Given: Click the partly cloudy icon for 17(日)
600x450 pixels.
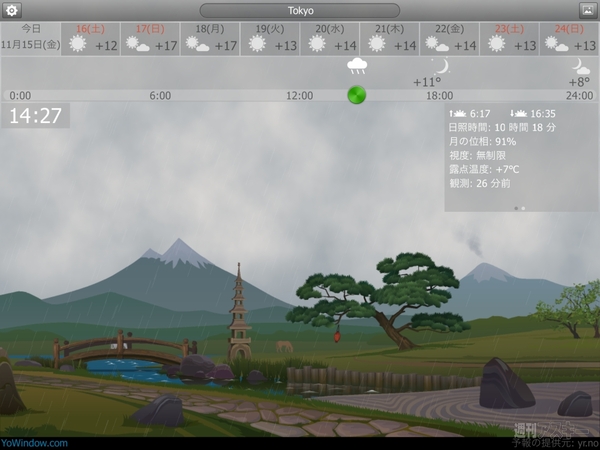Looking at the screenshot, I should tap(138, 44).
